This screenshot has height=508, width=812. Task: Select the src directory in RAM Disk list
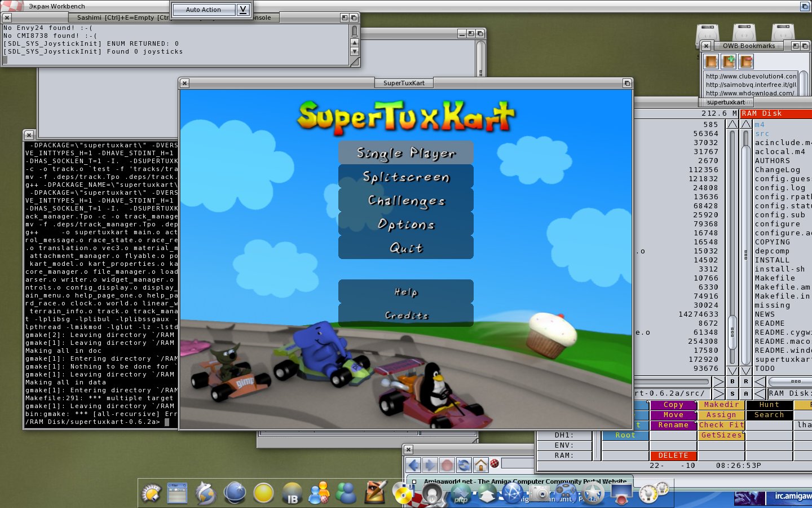762,134
